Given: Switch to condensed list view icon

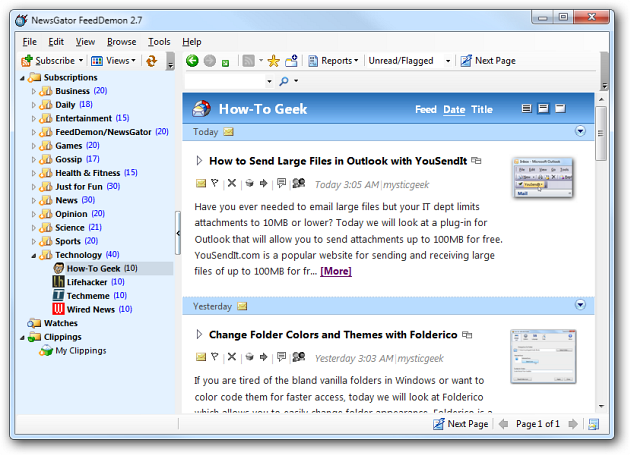Looking at the screenshot, I should point(526,109).
